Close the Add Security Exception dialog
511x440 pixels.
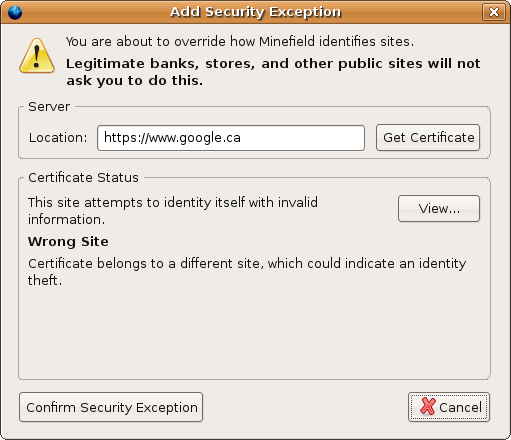[493, 12]
